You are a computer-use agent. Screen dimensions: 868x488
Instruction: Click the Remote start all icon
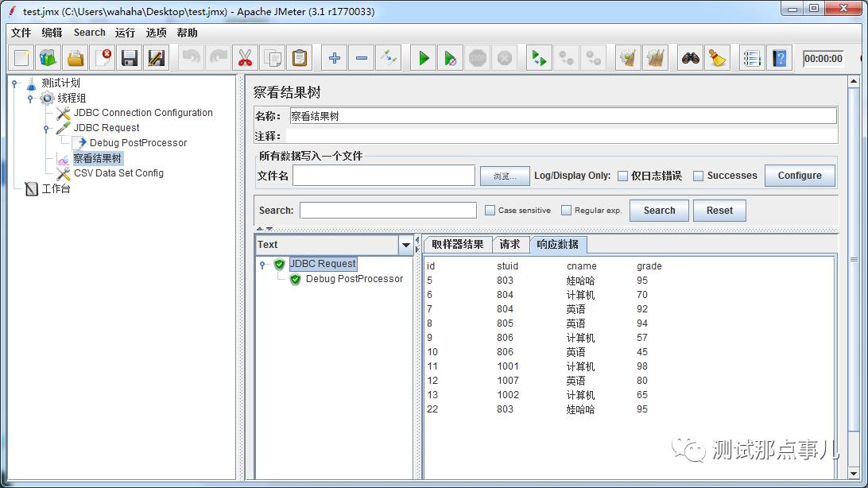(539, 58)
